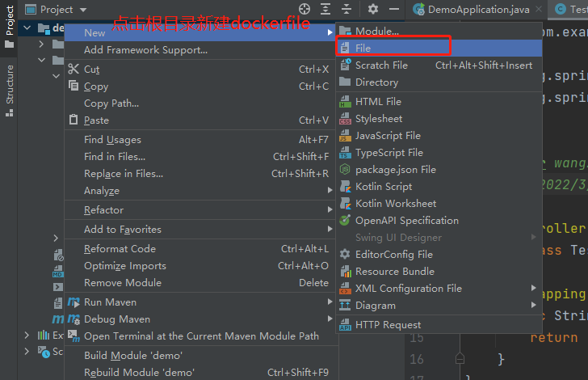The image size is (588, 380).
Task: Create a new Stylesheet
Action: point(439,119)
